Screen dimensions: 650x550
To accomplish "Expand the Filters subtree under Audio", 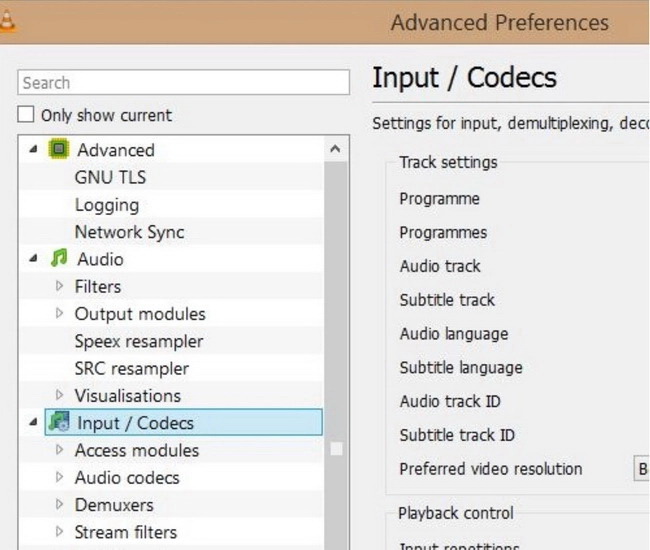I will tap(60, 287).
